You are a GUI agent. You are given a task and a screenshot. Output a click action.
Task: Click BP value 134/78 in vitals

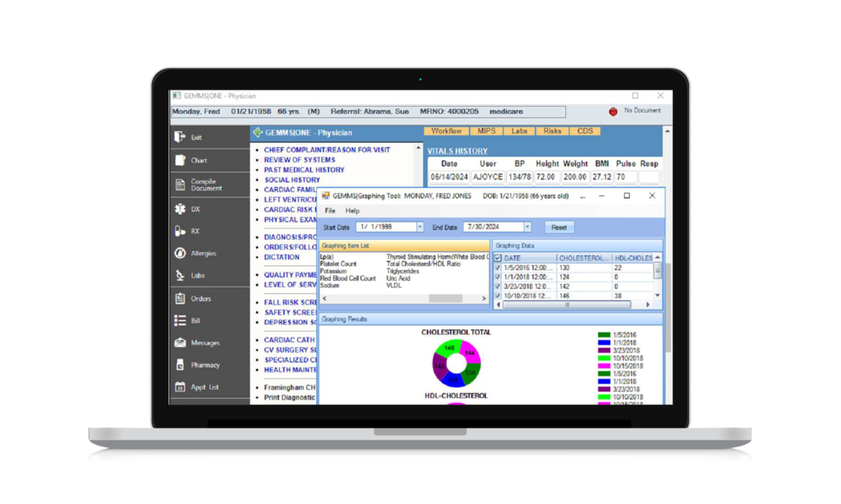(519, 177)
